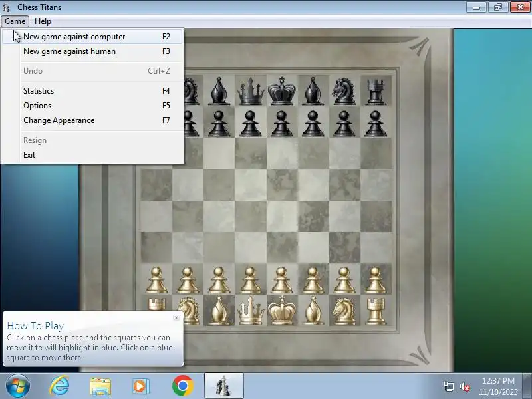This screenshot has height=399, width=532.
Task: Select black bishop right of the king
Action: coord(313,92)
